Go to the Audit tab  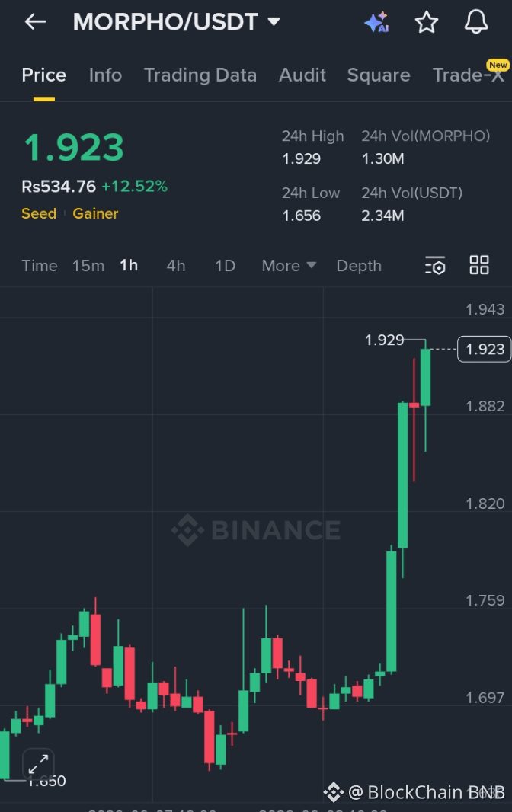pos(302,75)
